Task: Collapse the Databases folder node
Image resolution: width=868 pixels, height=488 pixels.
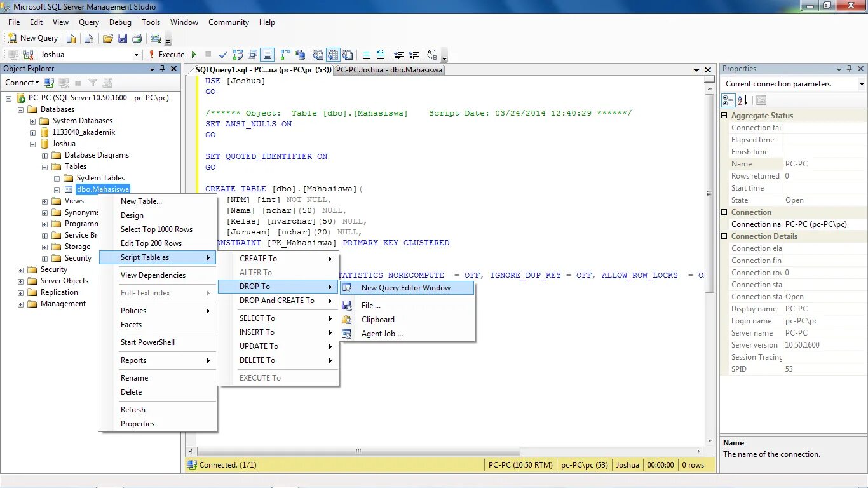Action: click(x=21, y=109)
